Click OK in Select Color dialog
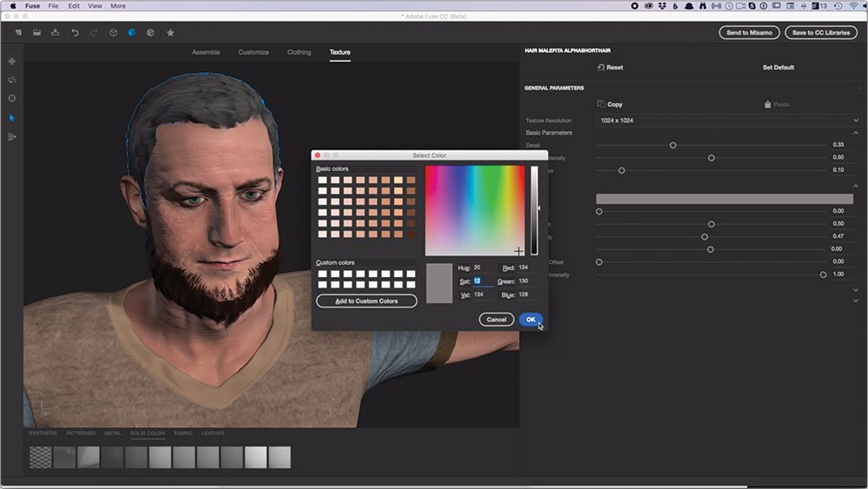The height and width of the screenshot is (489, 868). click(531, 320)
